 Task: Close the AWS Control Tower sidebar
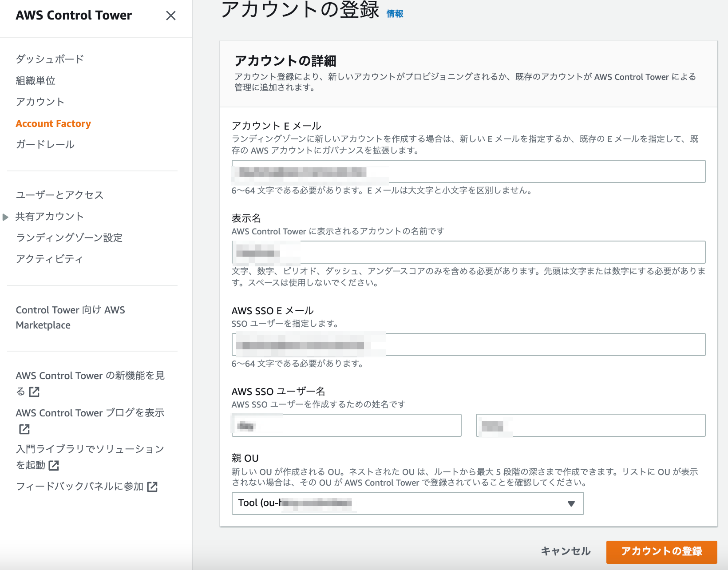click(171, 16)
